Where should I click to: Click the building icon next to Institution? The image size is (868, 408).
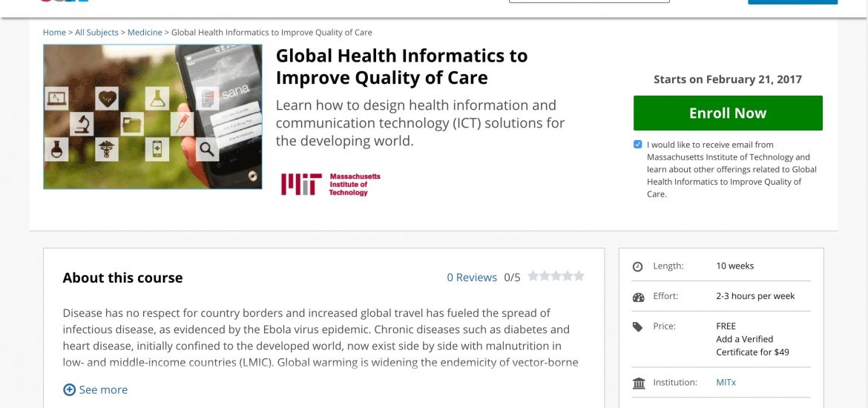(639, 383)
